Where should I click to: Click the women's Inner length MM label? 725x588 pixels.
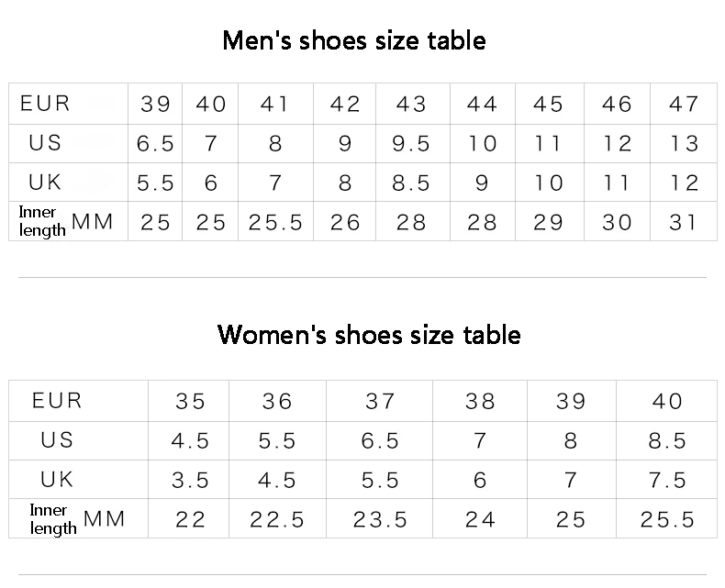(x=77, y=519)
